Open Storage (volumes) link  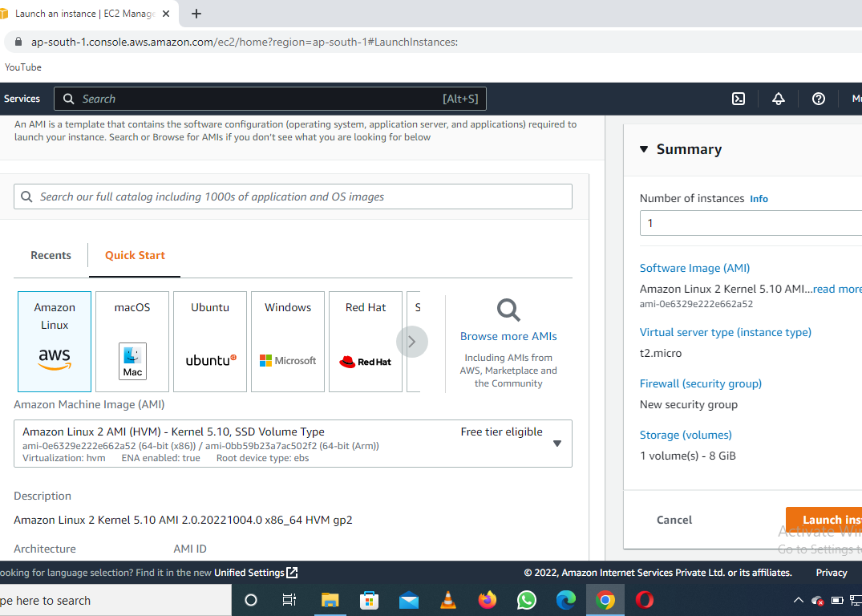[x=686, y=435]
